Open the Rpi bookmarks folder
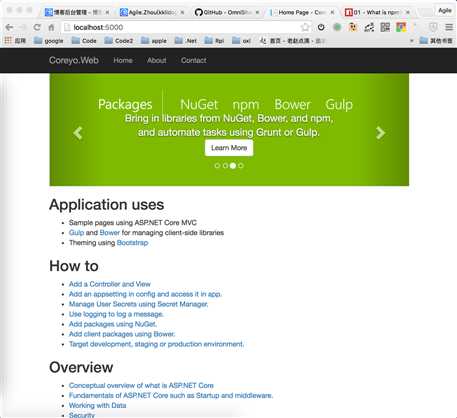 point(214,41)
